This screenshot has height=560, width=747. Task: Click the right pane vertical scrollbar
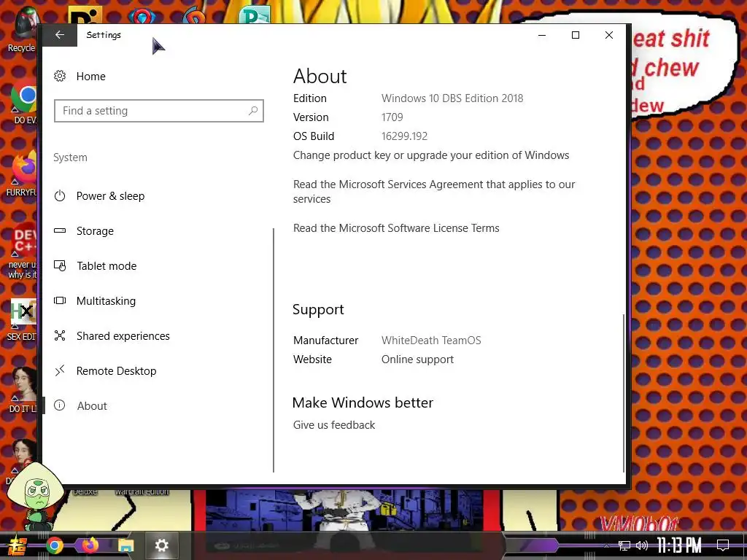coord(624,393)
